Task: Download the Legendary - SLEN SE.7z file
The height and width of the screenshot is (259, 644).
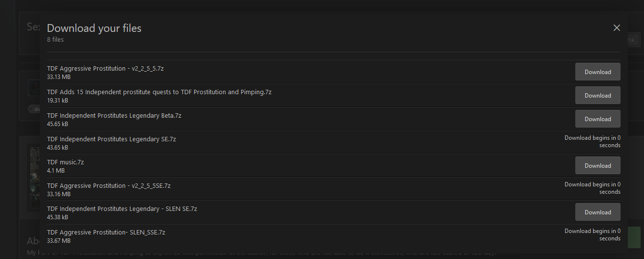Action: [x=597, y=212]
